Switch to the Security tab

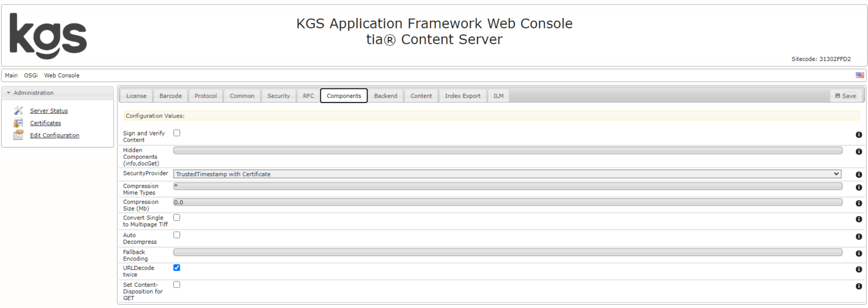point(279,96)
